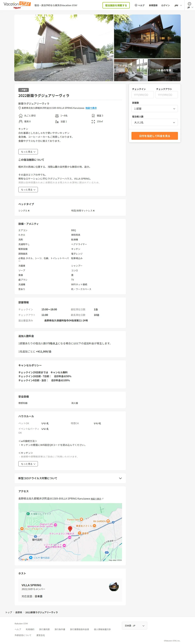195x644 pixels.
Task: Click the ヘルプ header link
Action: tap(141, 5)
